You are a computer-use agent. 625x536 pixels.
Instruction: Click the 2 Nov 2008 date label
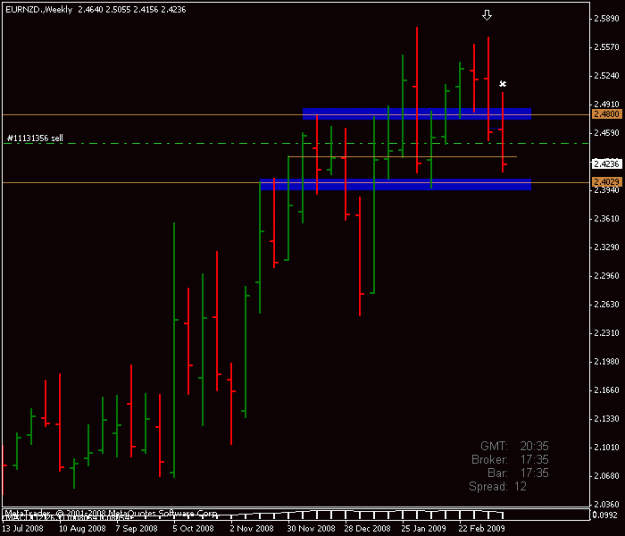click(251, 529)
